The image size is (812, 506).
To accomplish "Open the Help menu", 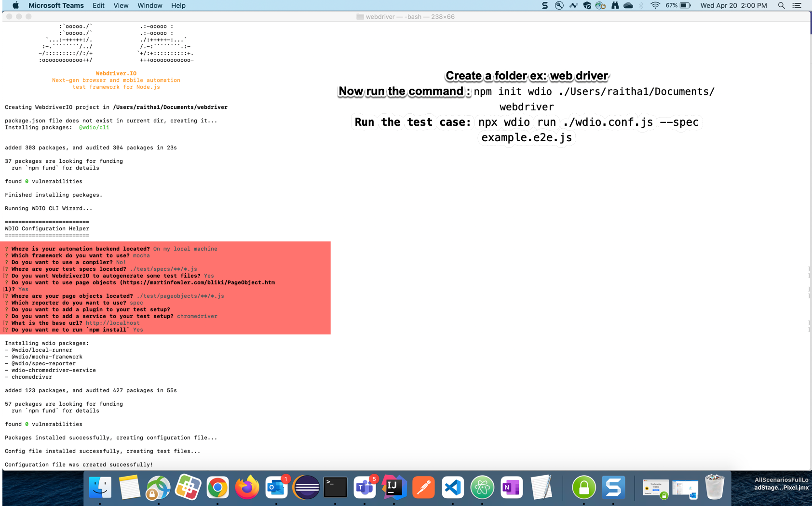I will point(178,5).
